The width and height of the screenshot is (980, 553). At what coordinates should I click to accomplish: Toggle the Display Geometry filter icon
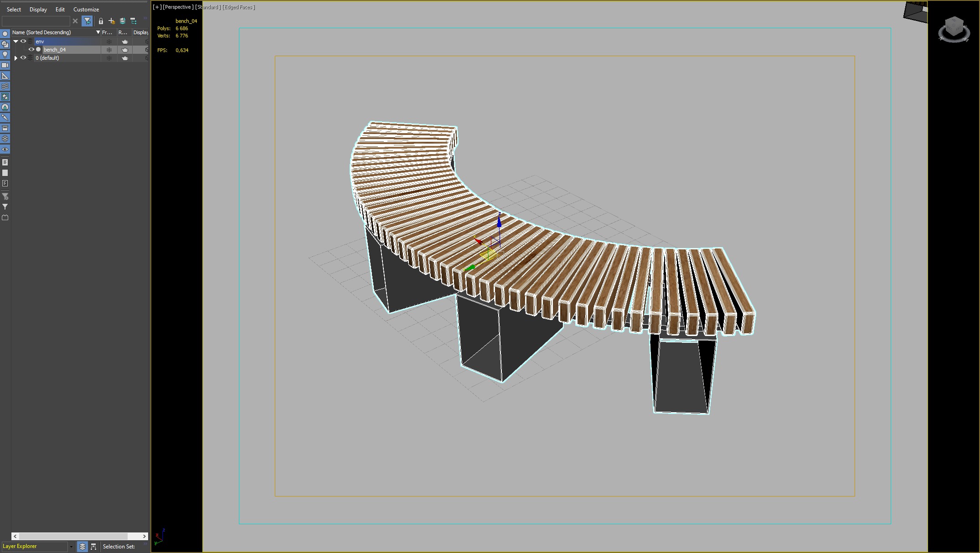tap(5, 34)
